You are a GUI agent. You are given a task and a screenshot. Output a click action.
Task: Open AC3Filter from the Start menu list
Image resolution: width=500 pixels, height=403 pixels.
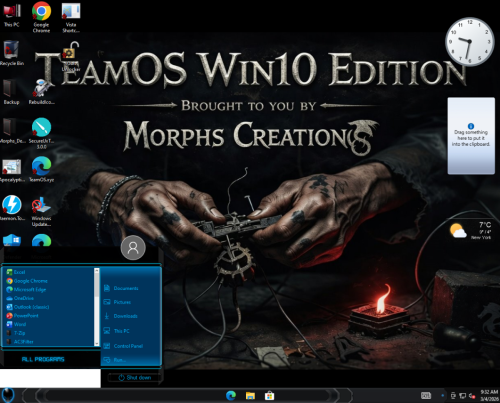click(50, 341)
